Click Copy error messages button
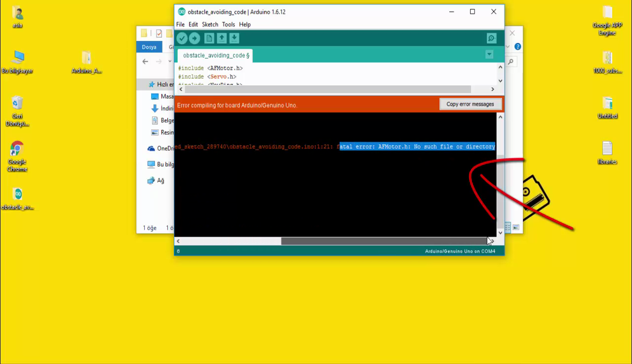632x364 pixels. coord(470,104)
